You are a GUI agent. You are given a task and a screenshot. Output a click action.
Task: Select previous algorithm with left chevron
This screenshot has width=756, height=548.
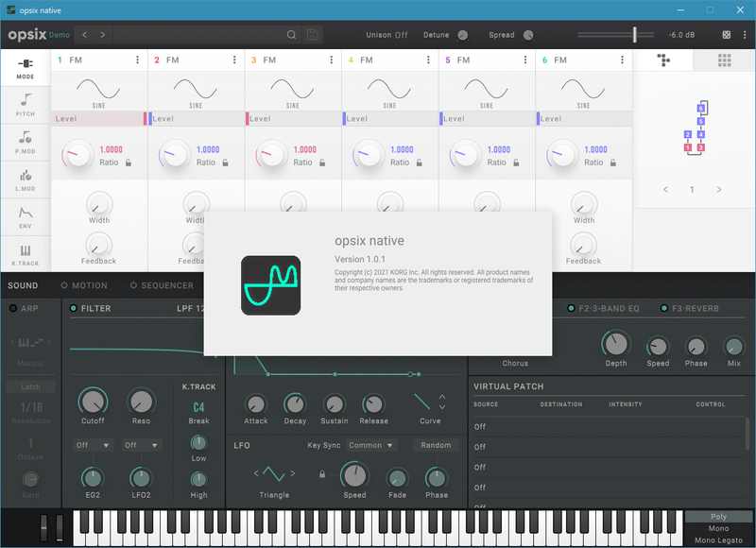pos(666,189)
